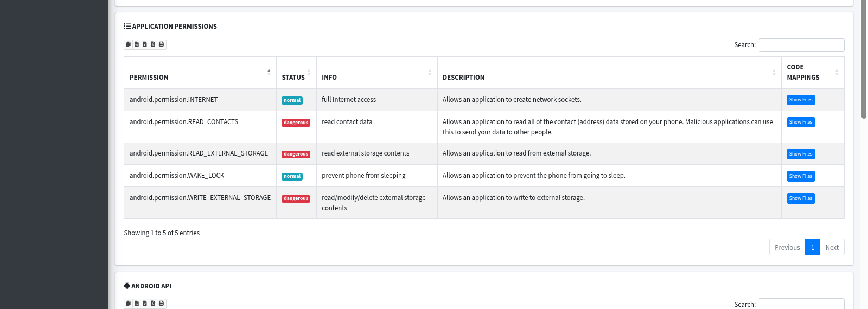Viewport: 868px width, 309px height.
Task: Go to the Next page of permissions
Action: coord(832,247)
